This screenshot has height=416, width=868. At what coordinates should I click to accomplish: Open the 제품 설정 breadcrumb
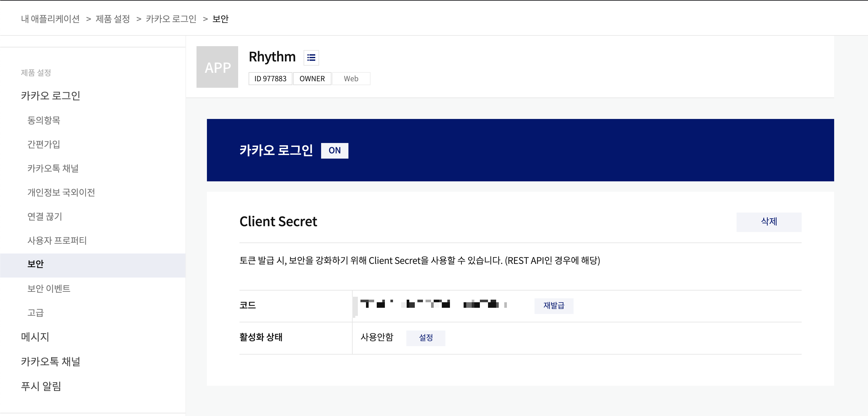113,19
